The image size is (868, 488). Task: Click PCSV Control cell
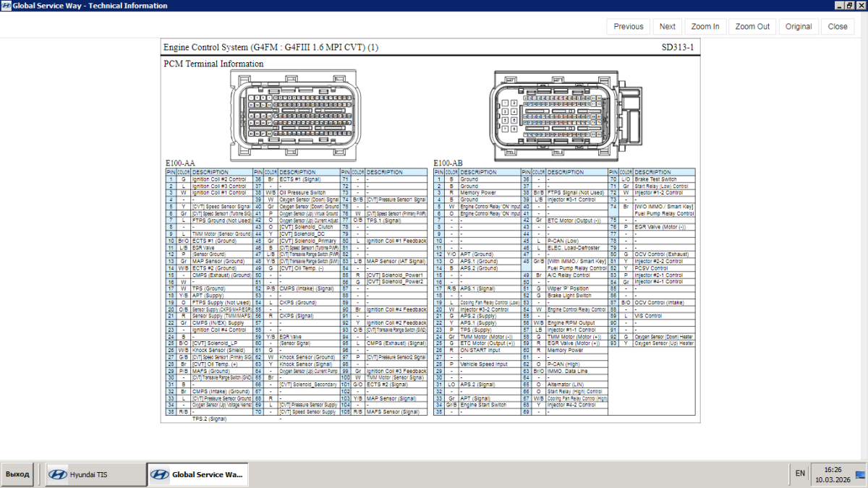665,268
